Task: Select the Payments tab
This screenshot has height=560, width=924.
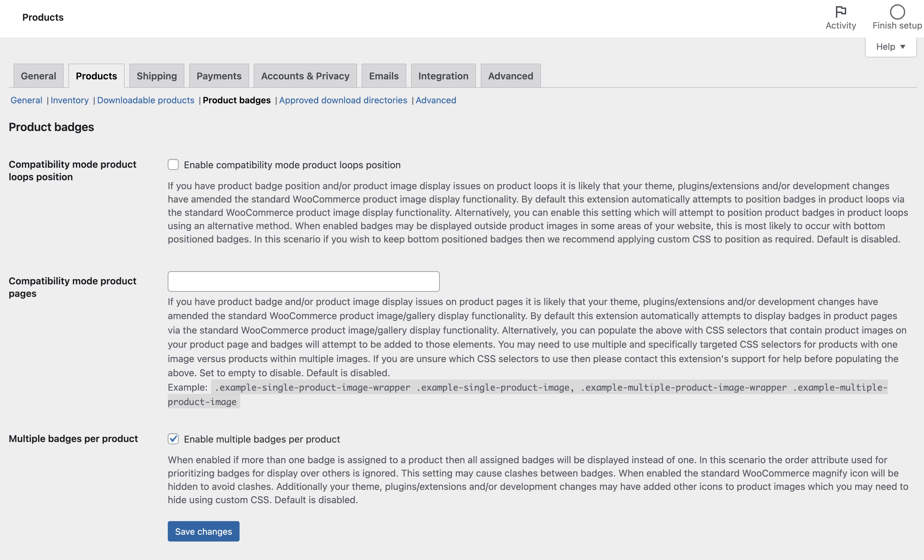Action: (219, 76)
